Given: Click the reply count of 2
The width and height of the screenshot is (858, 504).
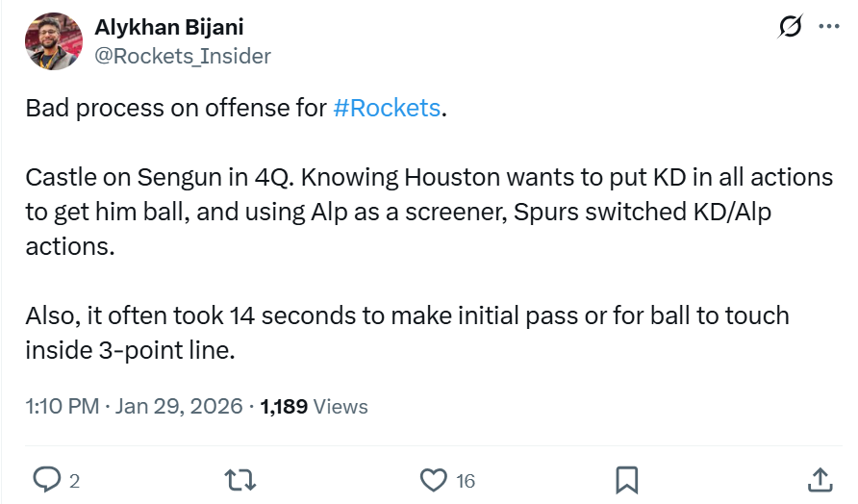Looking at the screenshot, I should tap(74, 480).
